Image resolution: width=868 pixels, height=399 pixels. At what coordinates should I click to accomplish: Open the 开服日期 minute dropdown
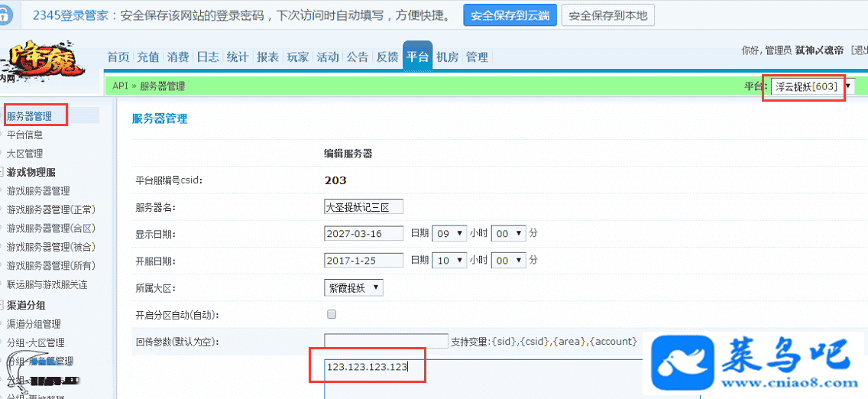click(509, 261)
